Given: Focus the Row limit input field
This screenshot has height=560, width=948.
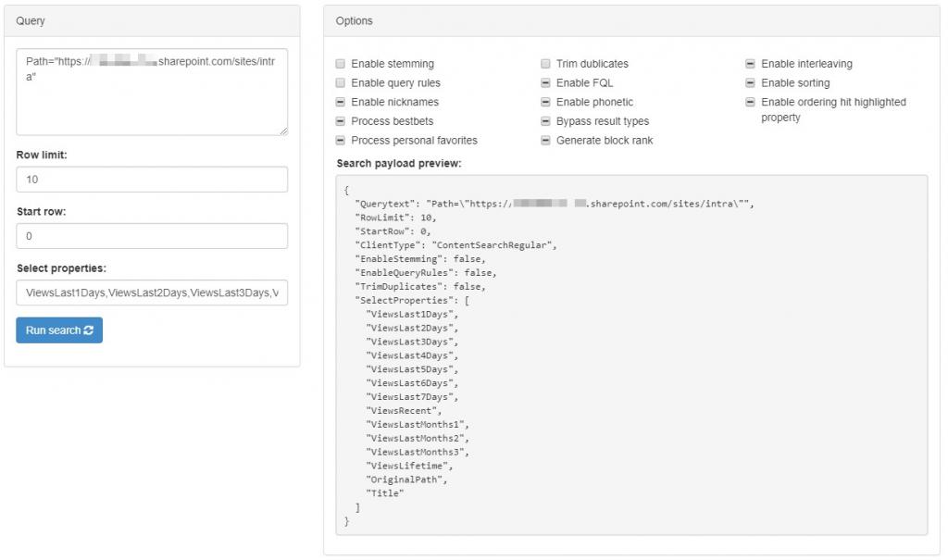Looking at the screenshot, I should click(152, 180).
